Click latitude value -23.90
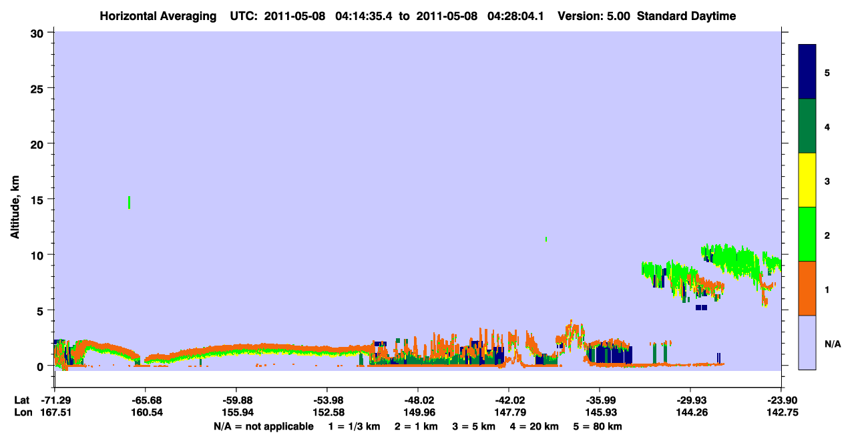The height and width of the screenshot is (445, 868). (x=781, y=400)
